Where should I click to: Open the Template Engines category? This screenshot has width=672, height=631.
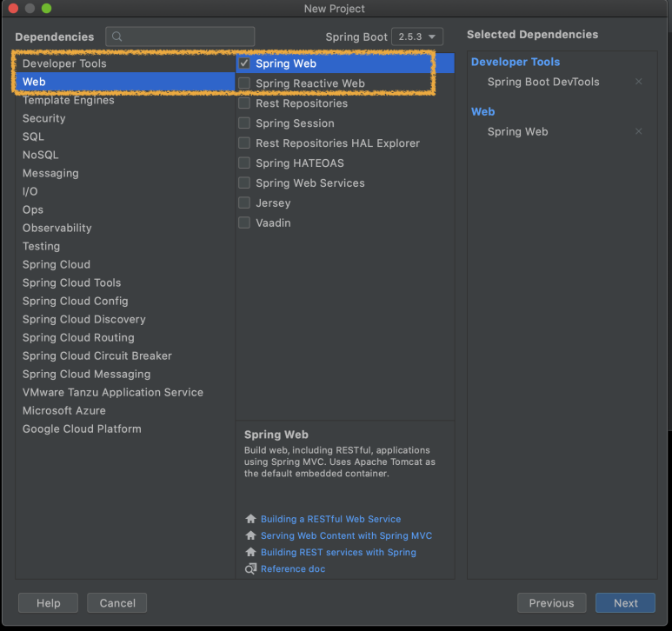tap(125, 100)
